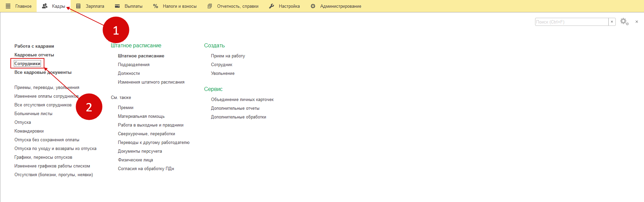Click the hamburger menu icon beside Главное
The height and width of the screenshot is (202, 644).
coord(8,6)
